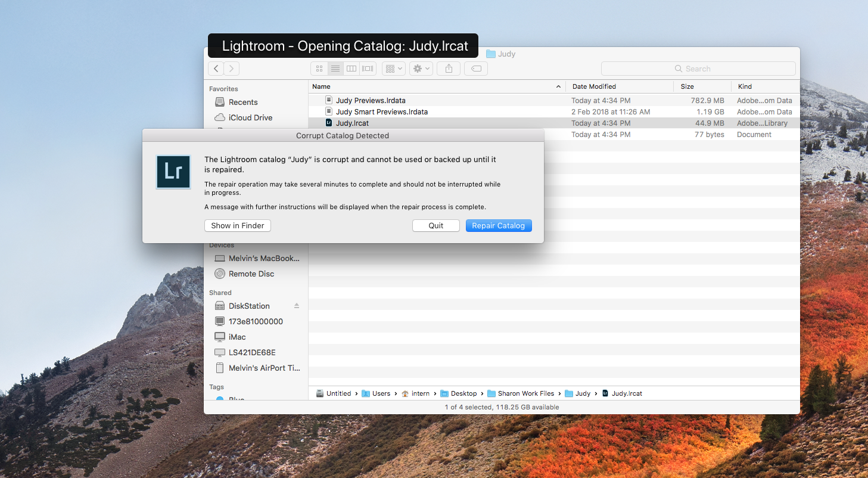Click Desktop in path bar
Image resolution: width=868 pixels, height=478 pixels.
pyautogui.click(x=458, y=393)
